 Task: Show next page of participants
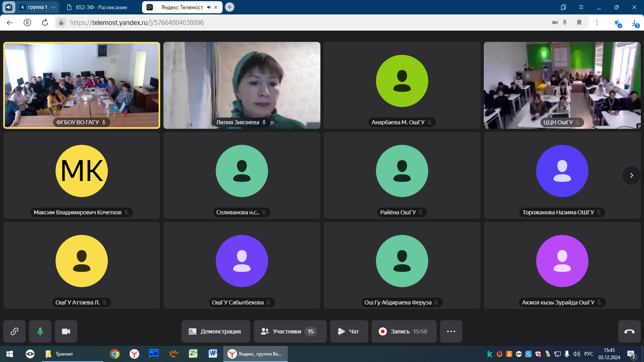point(632,175)
